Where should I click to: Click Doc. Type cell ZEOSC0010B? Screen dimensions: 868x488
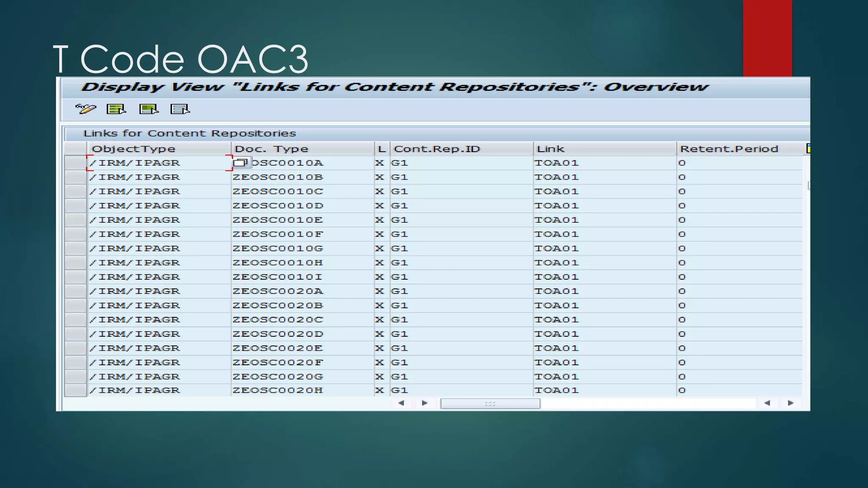point(303,177)
